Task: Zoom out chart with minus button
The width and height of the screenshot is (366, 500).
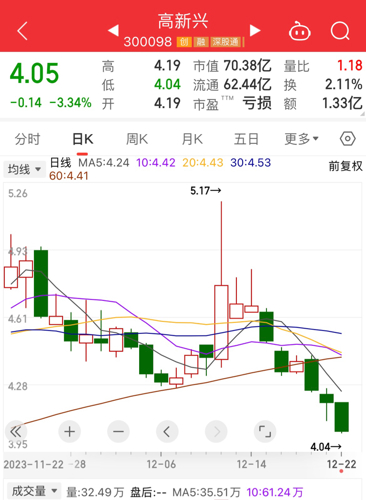Action: [118, 432]
